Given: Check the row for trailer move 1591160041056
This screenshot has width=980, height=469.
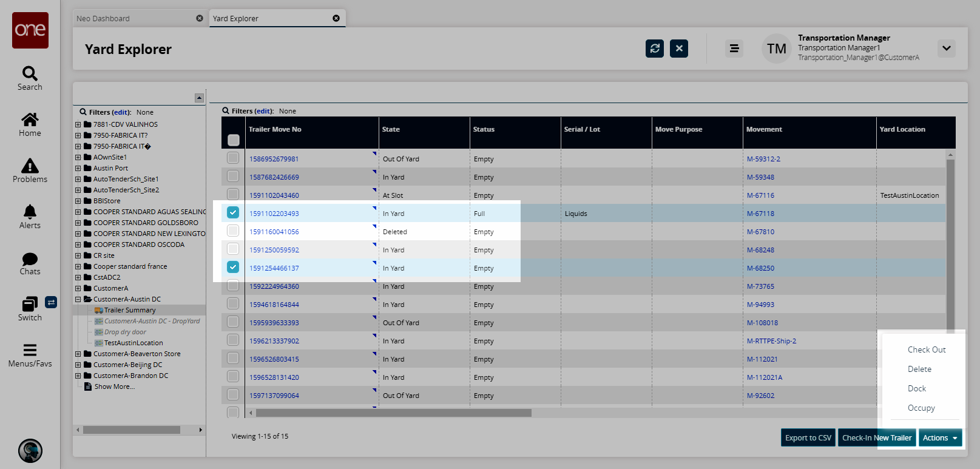Looking at the screenshot, I should point(233,231).
